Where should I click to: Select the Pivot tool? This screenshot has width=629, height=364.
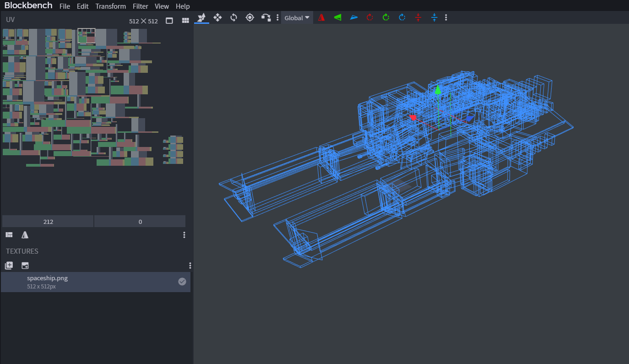click(x=249, y=17)
